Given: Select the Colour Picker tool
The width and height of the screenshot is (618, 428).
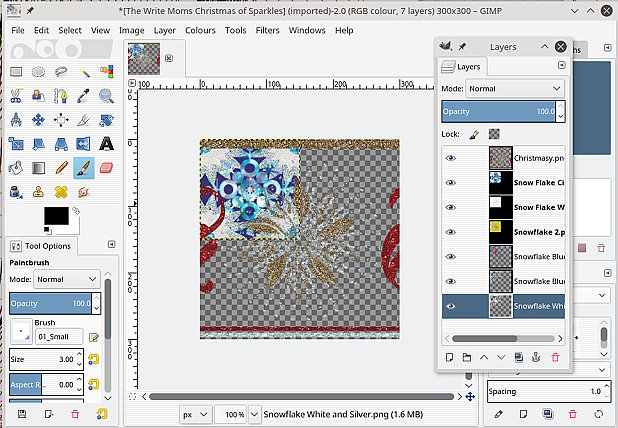Looking at the screenshot, I should pos(84,96).
